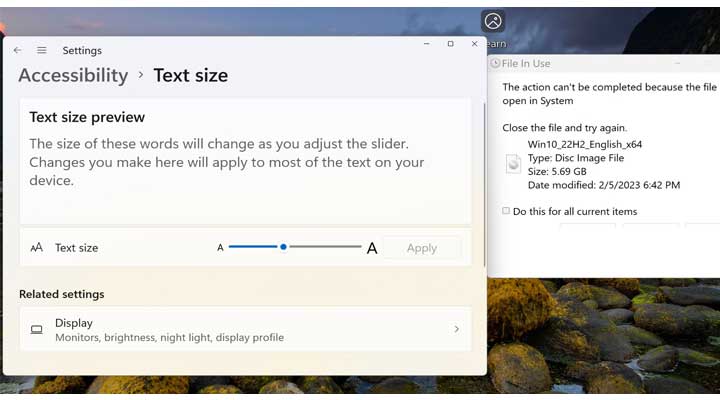The image size is (720, 400).
Task: Click Win10_22H2_English_x64 file name
Action: point(585,144)
